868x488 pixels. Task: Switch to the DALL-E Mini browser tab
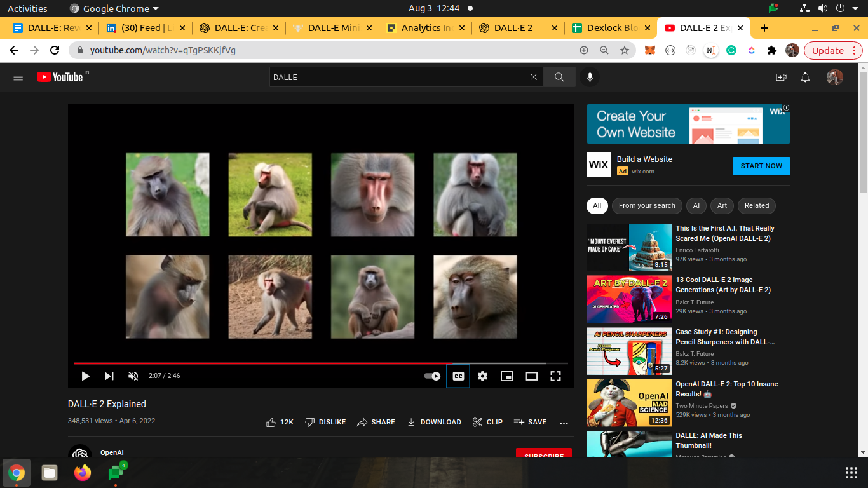331,28
